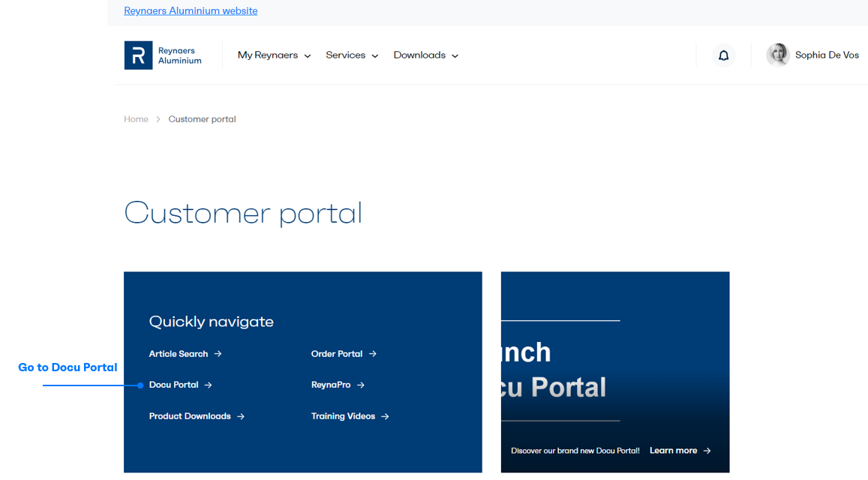
Task: Expand the Services menu chevron
Action: coord(375,56)
